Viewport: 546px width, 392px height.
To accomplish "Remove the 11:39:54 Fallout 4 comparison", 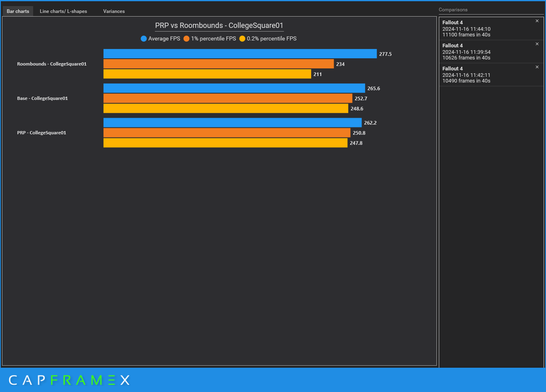I will (537, 44).
